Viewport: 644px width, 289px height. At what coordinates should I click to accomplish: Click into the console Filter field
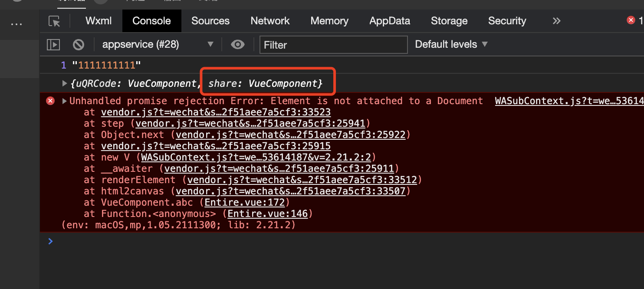pyautogui.click(x=333, y=45)
